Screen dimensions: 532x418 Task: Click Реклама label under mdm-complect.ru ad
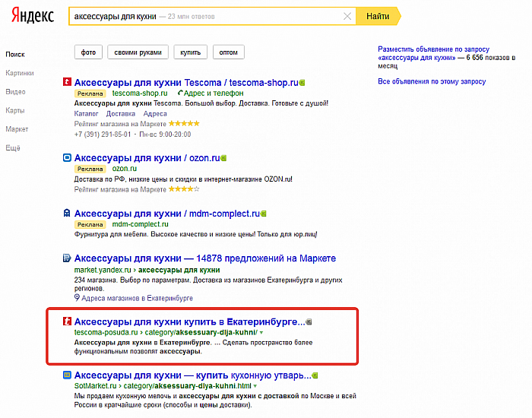90,224
